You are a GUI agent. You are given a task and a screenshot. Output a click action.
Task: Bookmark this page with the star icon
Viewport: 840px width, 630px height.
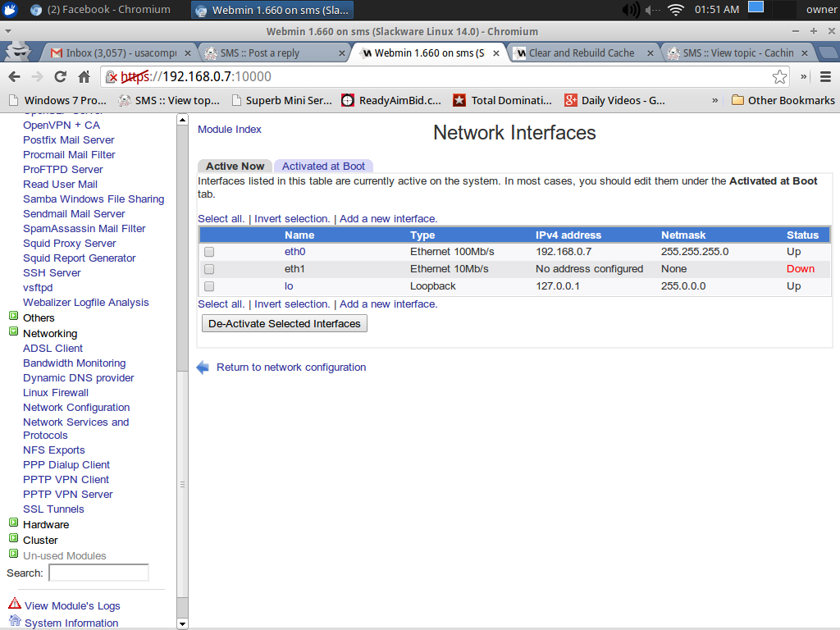coord(779,76)
